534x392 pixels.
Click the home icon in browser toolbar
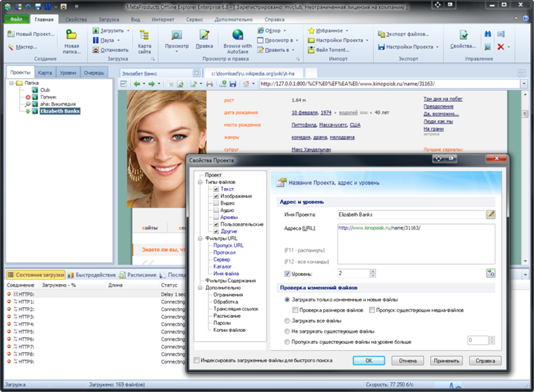[246, 84]
